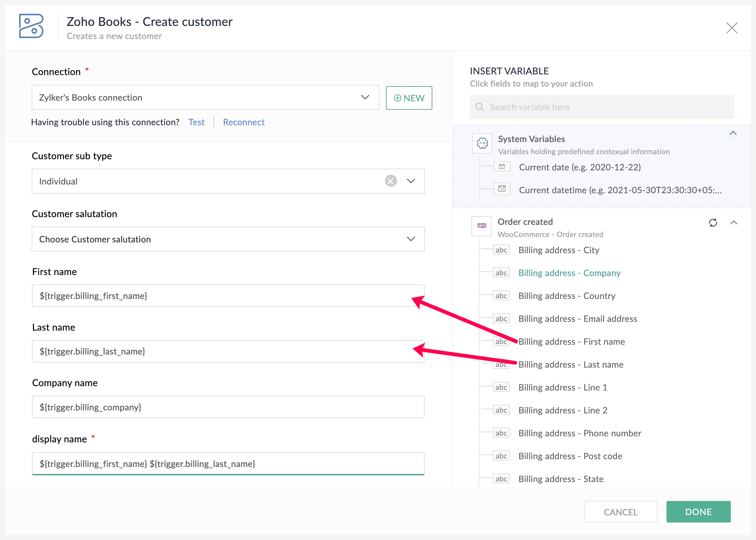
Task: Add a NEW connection
Action: (x=409, y=98)
